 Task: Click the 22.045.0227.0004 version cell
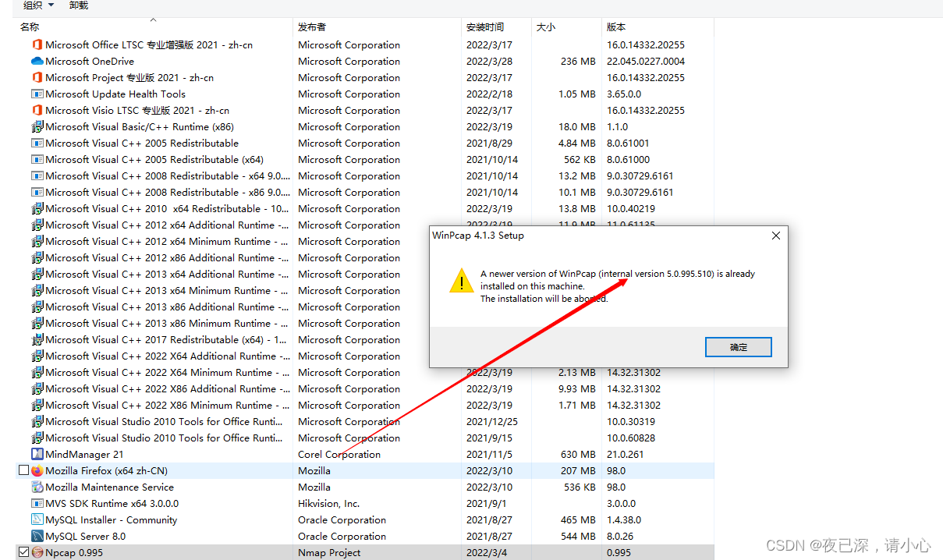pos(646,61)
